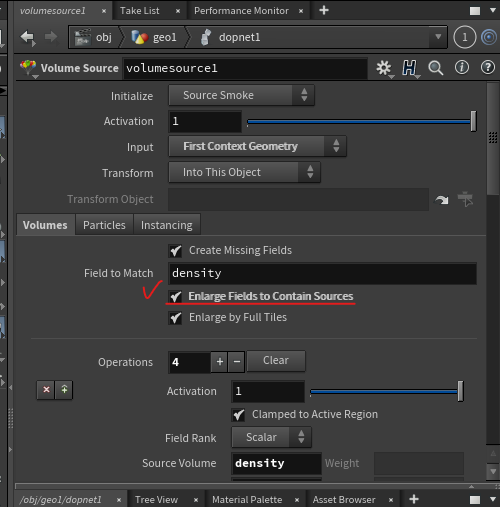Open node help question mark icon

tap(487, 68)
